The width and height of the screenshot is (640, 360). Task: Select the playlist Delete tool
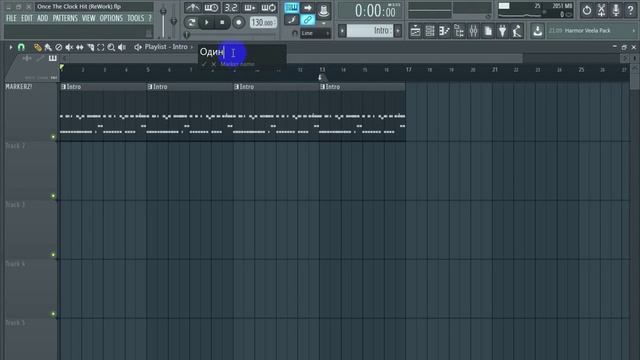coord(58,47)
